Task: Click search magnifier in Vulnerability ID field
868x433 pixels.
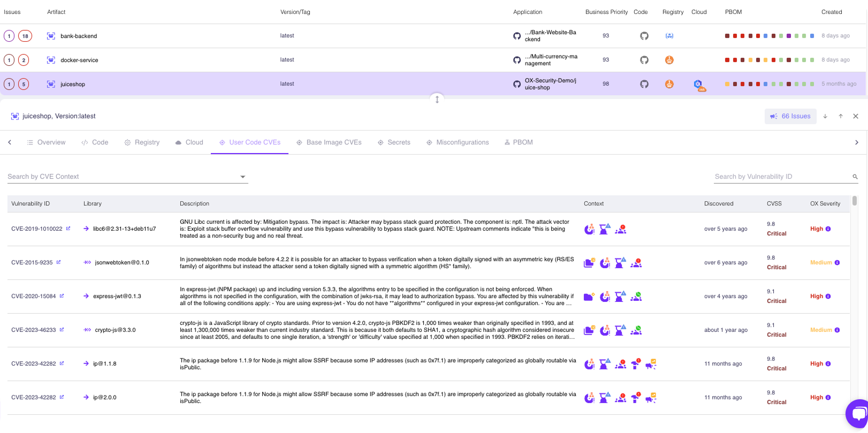Action: point(855,177)
